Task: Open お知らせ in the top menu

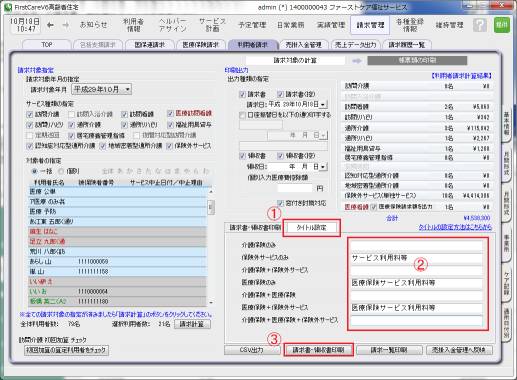Action: click(94, 25)
